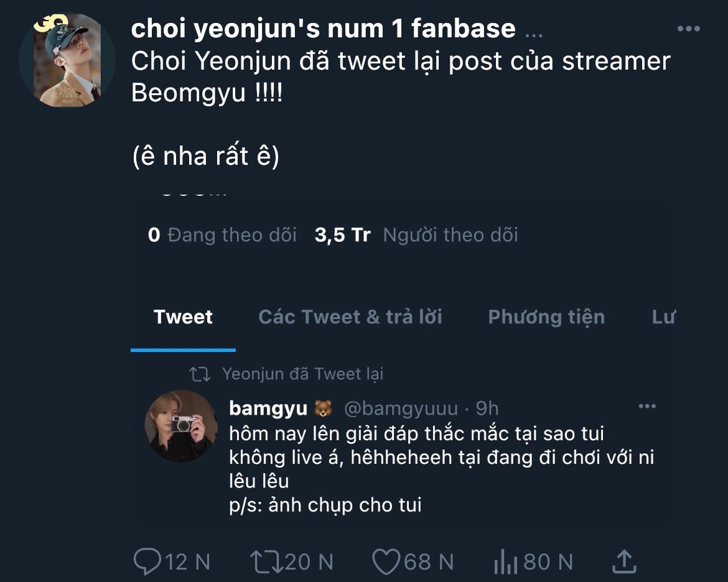
Task: Click the reply speech bubble icon
Action: coord(147,561)
